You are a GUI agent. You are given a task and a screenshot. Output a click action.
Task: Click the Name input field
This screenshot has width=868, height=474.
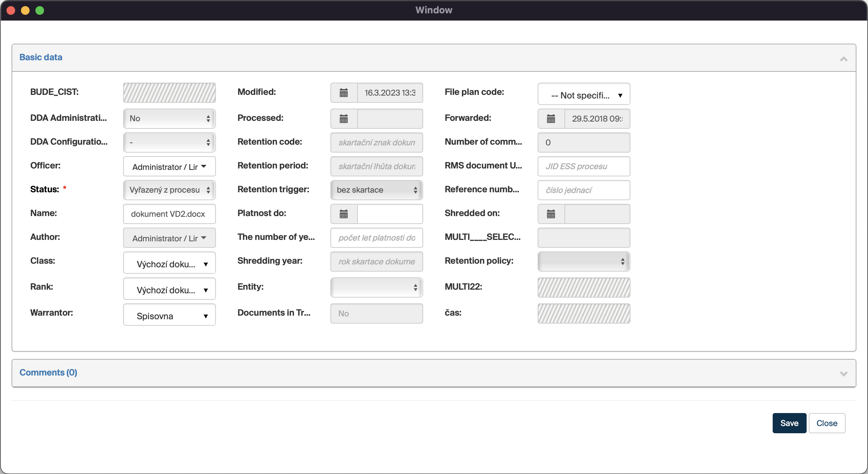point(169,214)
